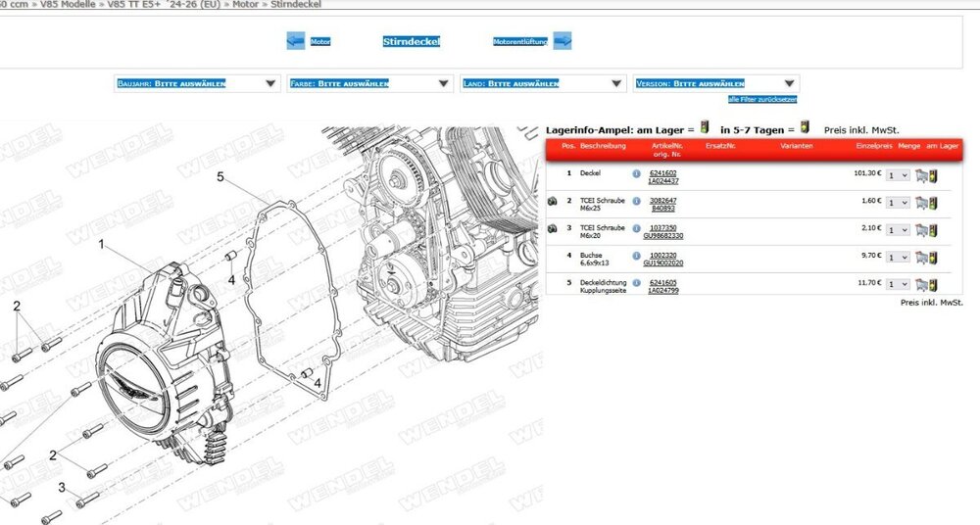The image size is (980, 525).
Task: Click 'V85 Modelle' in breadcrumb
Action: pos(68,4)
